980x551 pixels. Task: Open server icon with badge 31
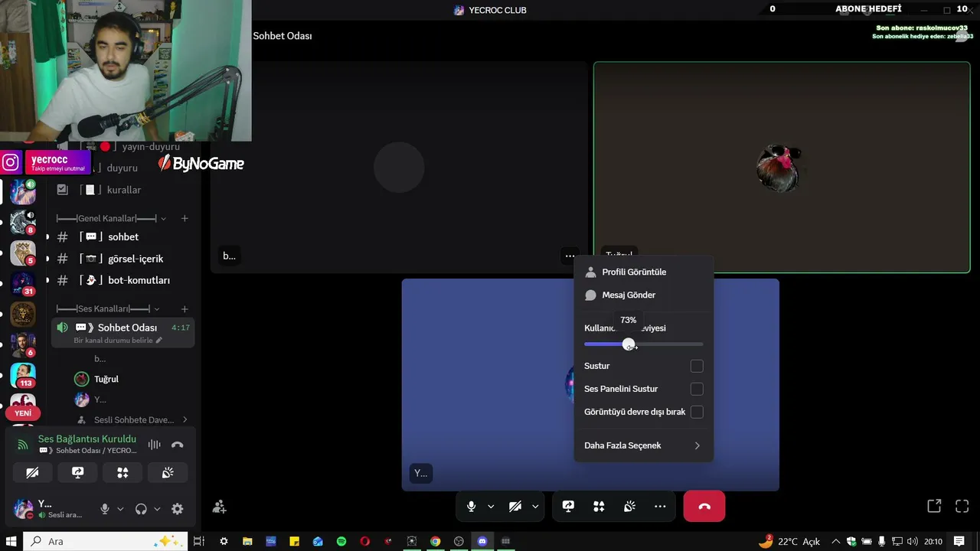(22, 282)
